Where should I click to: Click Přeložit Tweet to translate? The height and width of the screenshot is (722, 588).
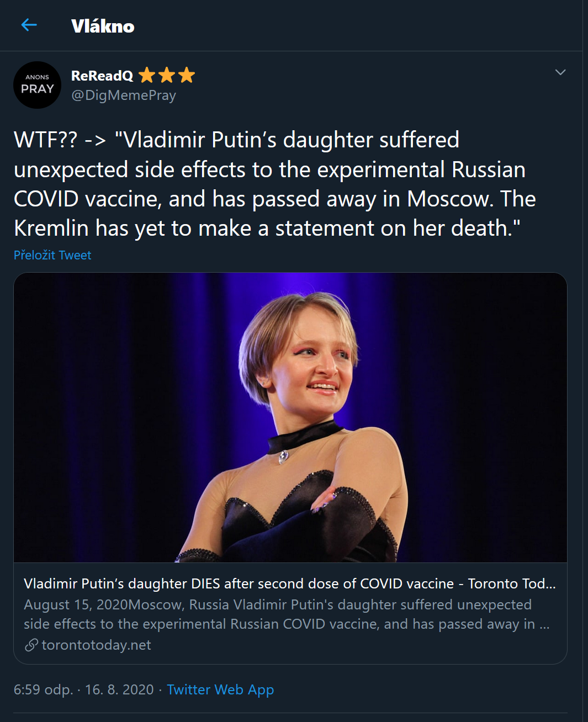[52, 255]
